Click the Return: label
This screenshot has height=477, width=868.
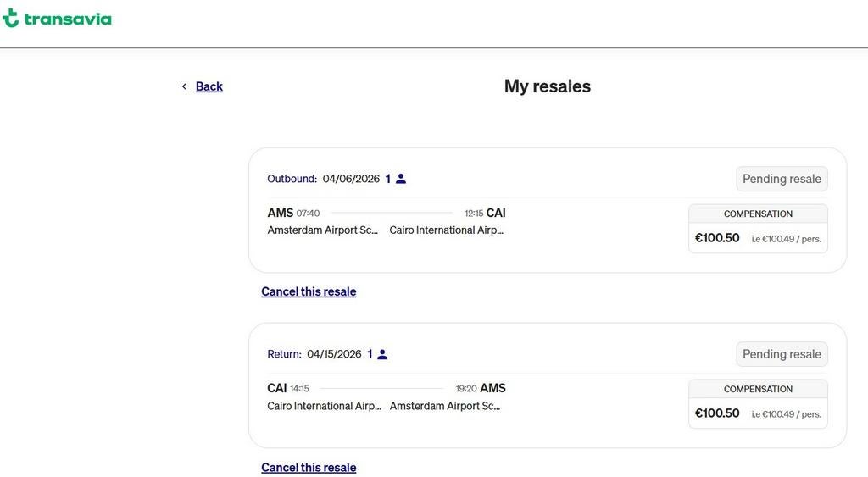click(284, 354)
